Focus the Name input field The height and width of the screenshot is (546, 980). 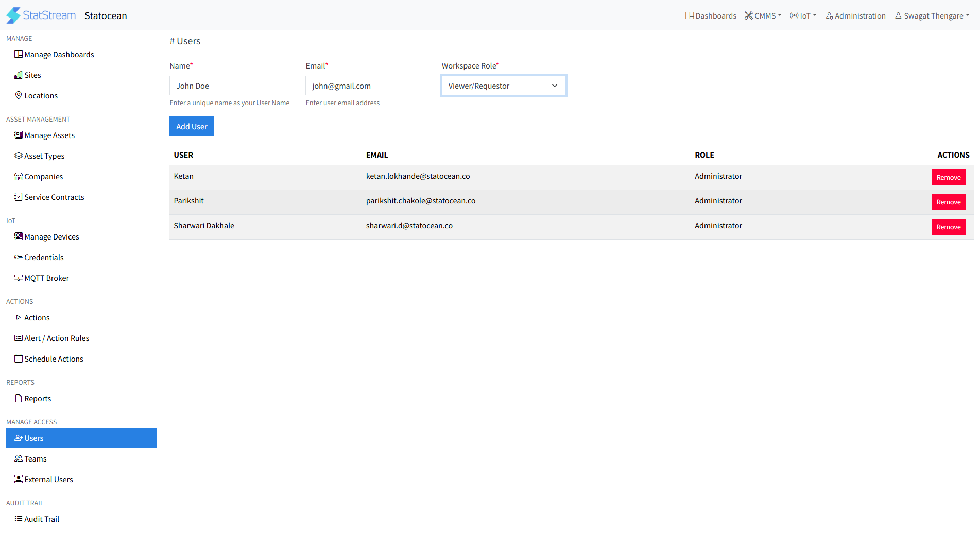(231, 86)
